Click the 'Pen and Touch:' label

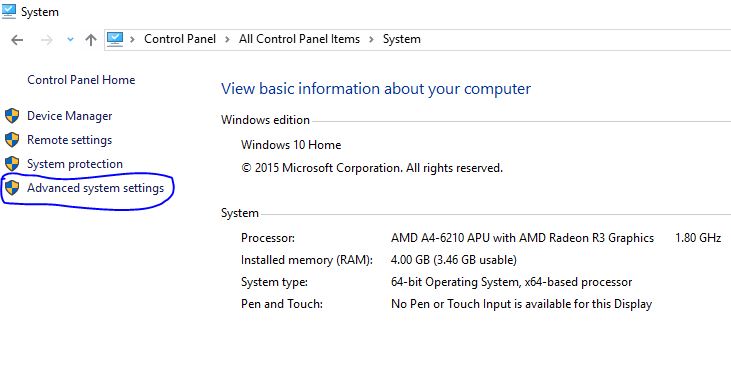pos(282,304)
